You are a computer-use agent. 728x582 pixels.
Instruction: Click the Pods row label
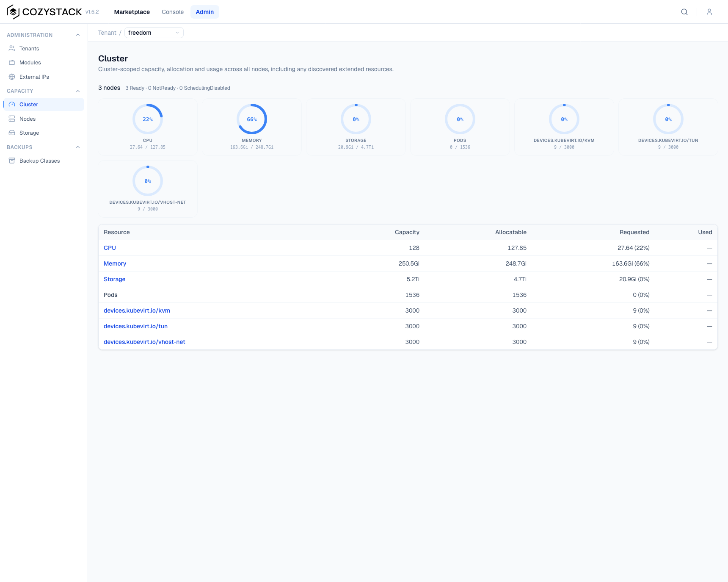pyautogui.click(x=110, y=295)
